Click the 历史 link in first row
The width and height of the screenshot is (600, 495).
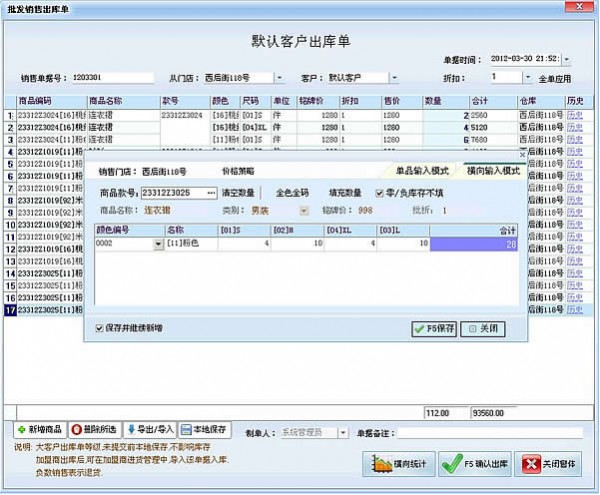click(x=575, y=116)
